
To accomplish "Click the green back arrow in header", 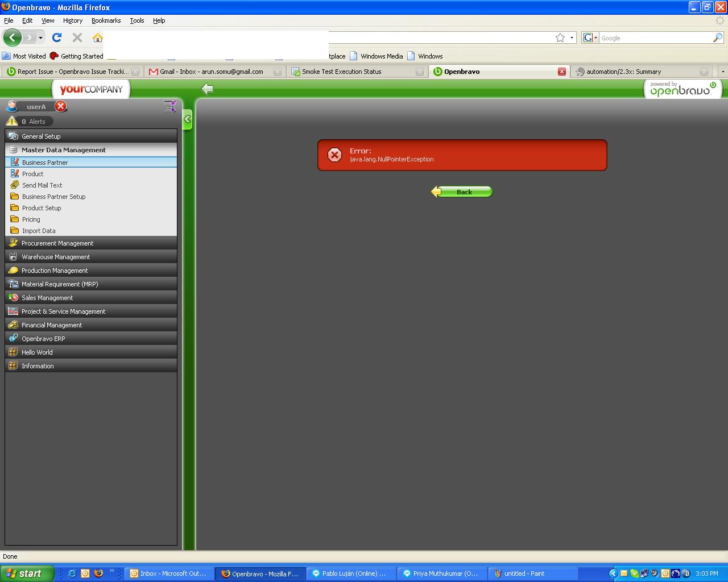I will [208, 89].
